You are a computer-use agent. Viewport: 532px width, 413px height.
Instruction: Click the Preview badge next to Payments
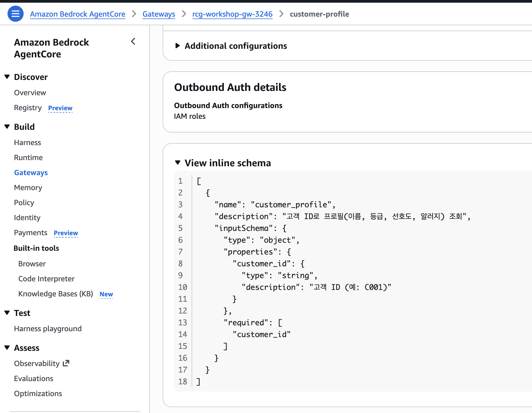coord(66,233)
